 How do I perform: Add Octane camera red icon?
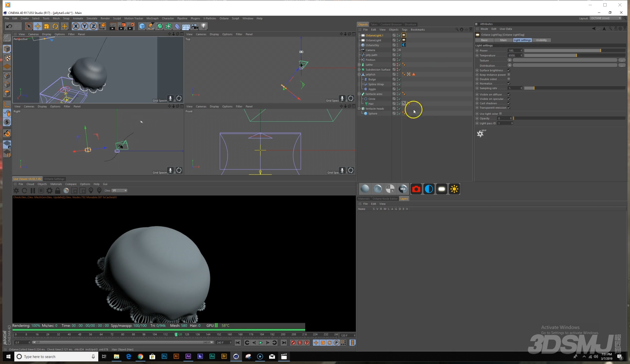point(416,189)
